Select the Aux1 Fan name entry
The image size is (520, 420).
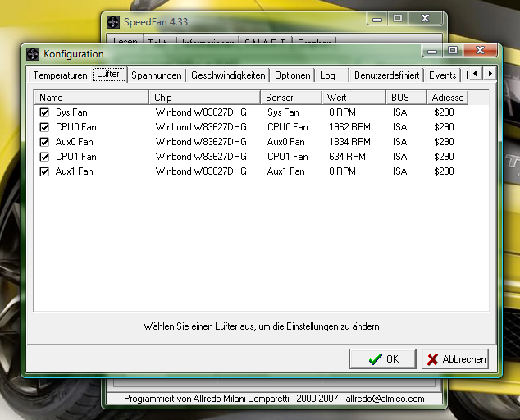pyautogui.click(x=75, y=171)
